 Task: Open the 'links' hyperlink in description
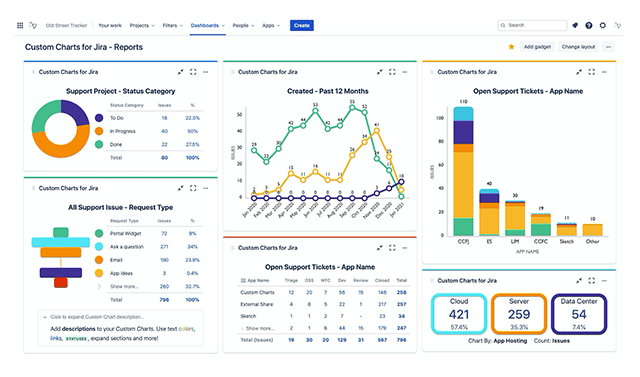pyautogui.click(x=56, y=338)
